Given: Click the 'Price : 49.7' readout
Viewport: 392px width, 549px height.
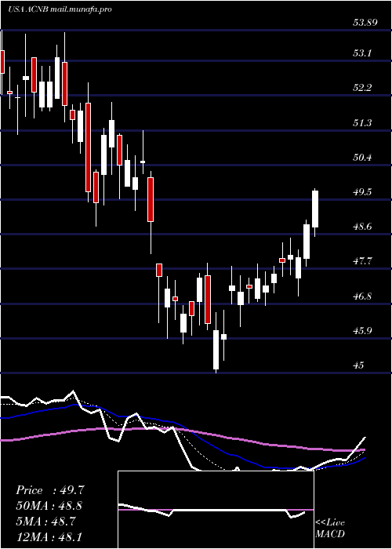Looking at the screenshot, I should click(x=50, y=490).
